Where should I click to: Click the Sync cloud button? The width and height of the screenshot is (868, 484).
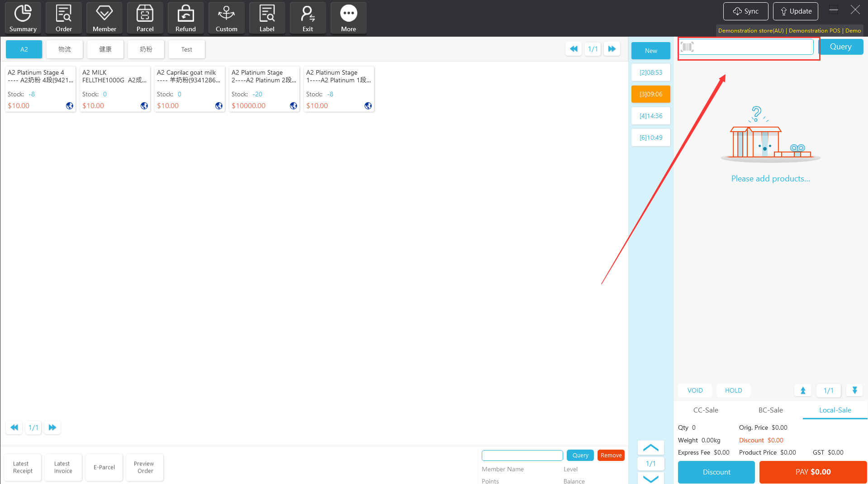(x=745, y=11)
